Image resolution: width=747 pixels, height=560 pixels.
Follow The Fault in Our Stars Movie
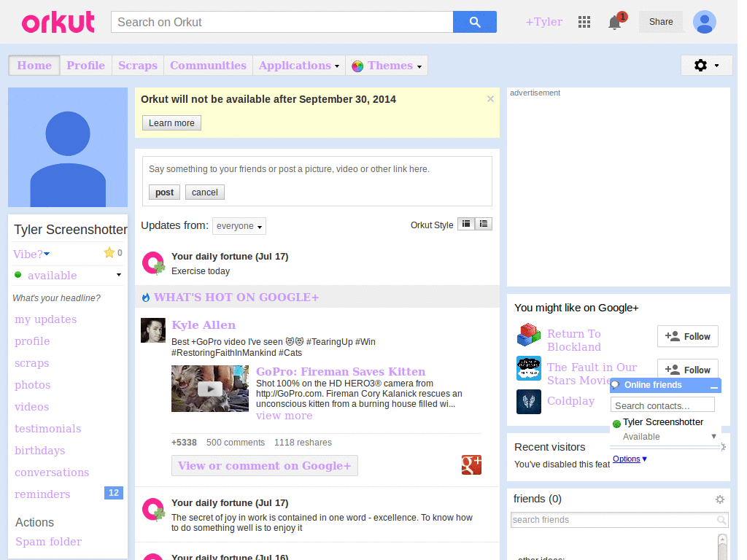click(x=687, y=369)
